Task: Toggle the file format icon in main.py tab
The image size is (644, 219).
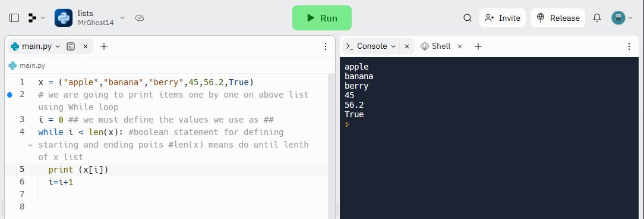Action: pos(71,46)
